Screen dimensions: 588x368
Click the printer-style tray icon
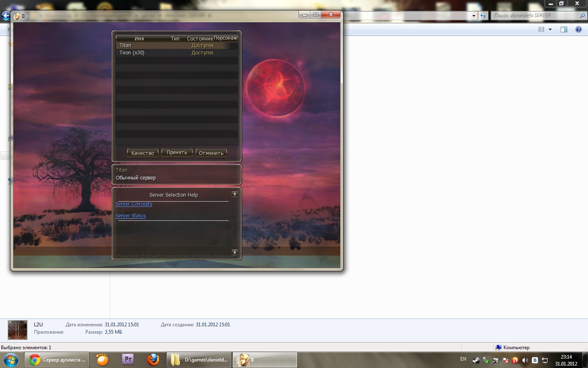(x=496, y=360)
